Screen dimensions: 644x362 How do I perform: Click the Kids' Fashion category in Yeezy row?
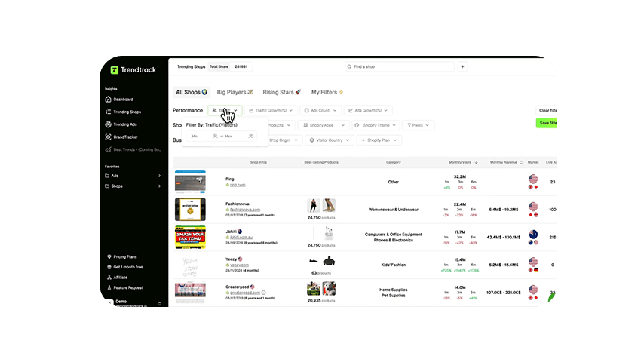(x=393, y=265)
